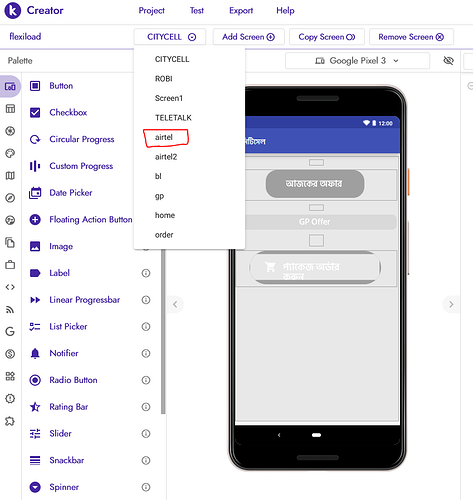Select the Kodular Creator logo
The height and width of the screenshot is (500, 473).
click(13, 10)
